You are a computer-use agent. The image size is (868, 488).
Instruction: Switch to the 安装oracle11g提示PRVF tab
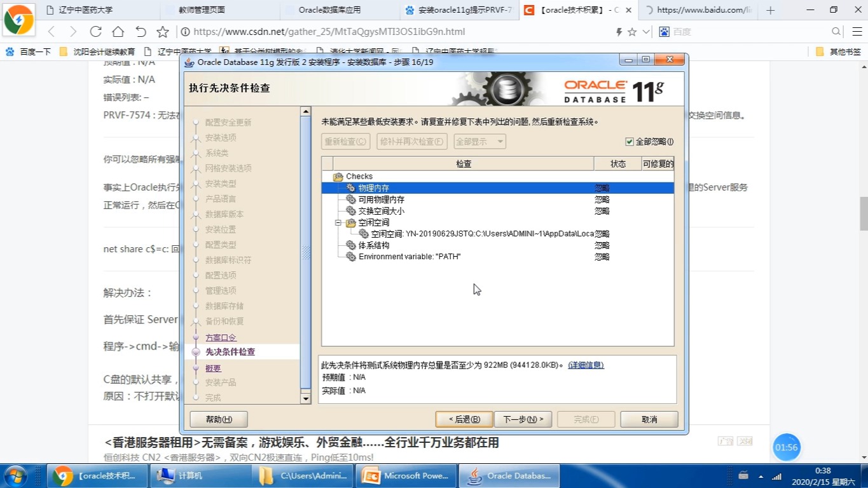point(458,10)
